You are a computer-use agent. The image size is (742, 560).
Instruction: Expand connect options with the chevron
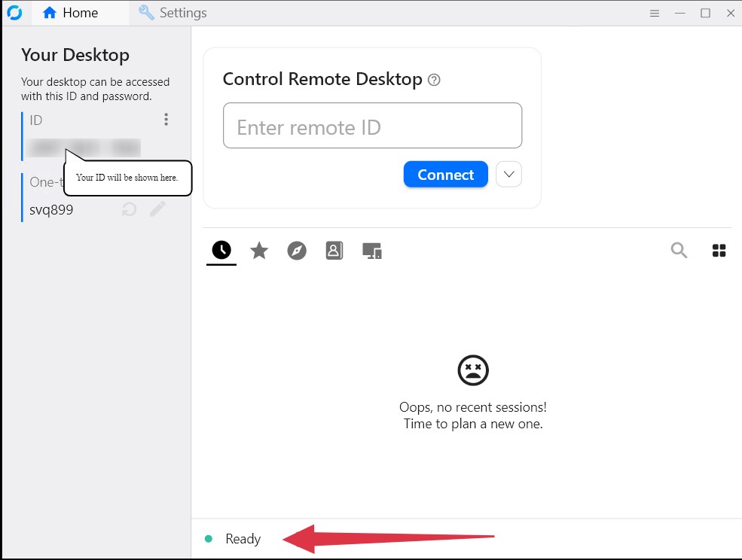pos(508,174)
